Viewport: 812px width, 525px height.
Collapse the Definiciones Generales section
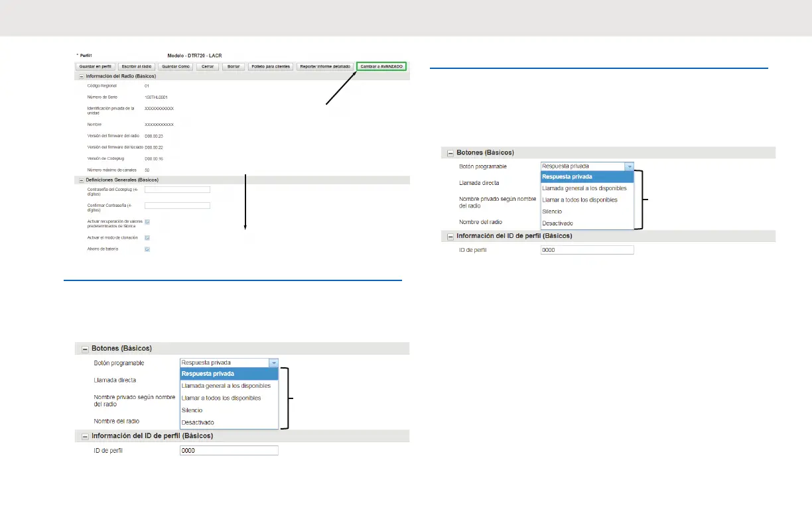click(81, 180)
